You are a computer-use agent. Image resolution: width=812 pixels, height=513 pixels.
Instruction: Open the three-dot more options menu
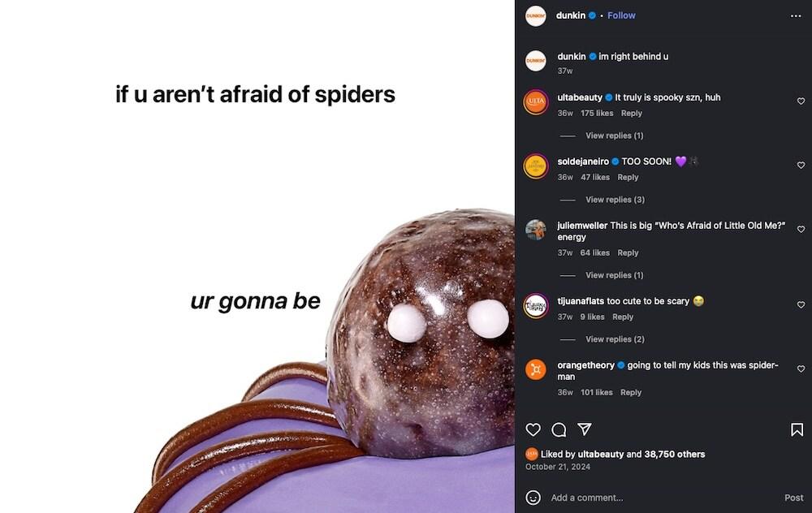(x=796, y=16)
